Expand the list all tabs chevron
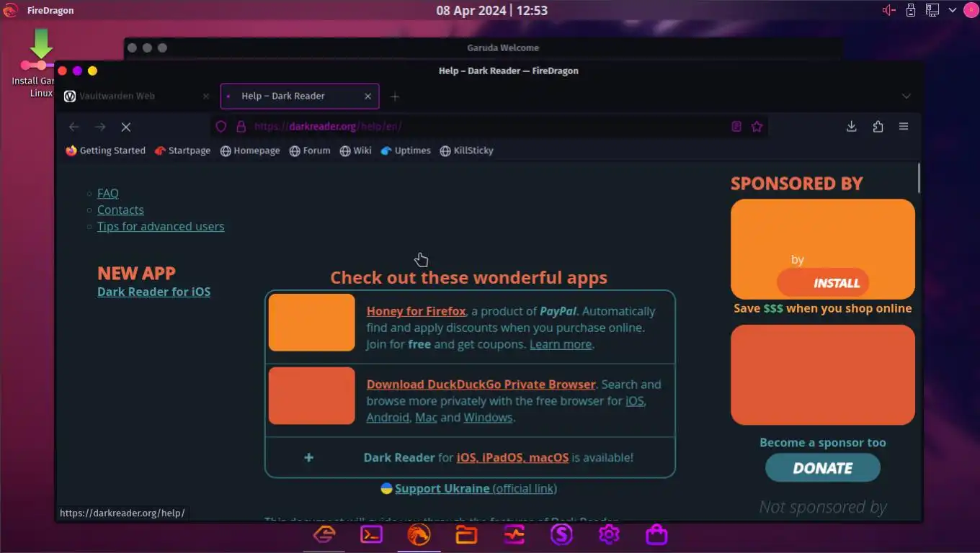The width and height of the screenshot is (980, 553). (x=906, y=96)
